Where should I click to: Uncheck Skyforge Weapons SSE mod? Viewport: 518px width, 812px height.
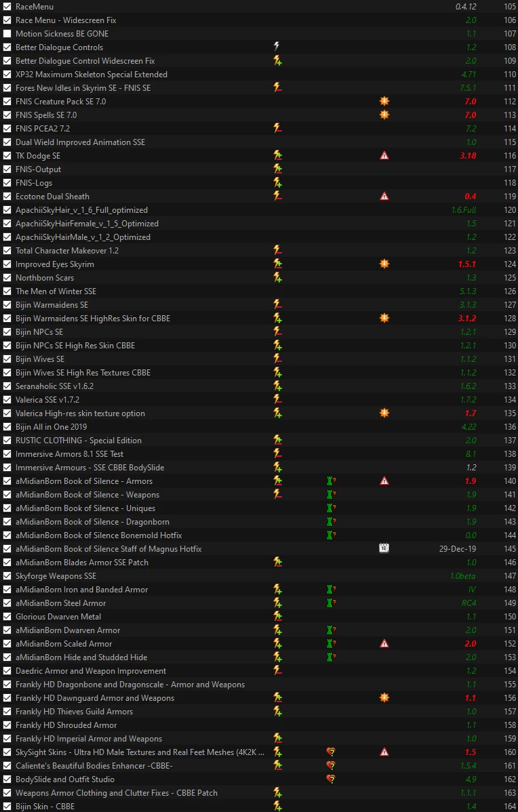coord(7,576)
